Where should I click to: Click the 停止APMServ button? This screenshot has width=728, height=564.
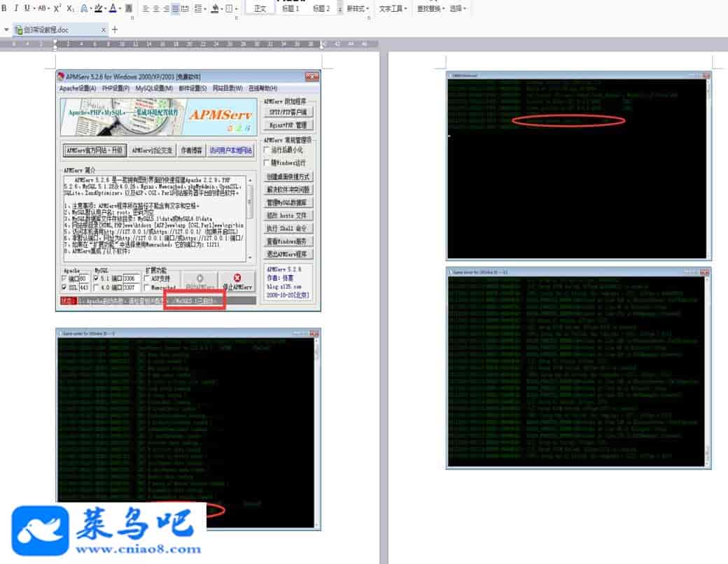coord(237,281)
